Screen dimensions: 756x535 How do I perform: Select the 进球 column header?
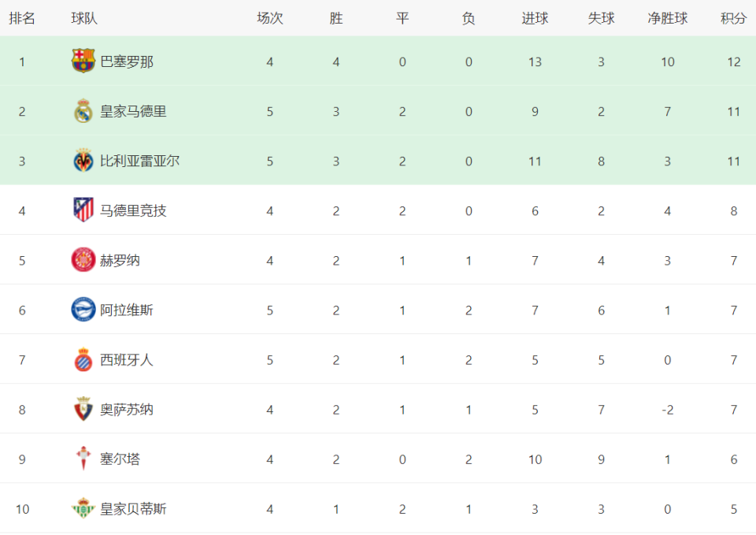[x=535, y=18]
